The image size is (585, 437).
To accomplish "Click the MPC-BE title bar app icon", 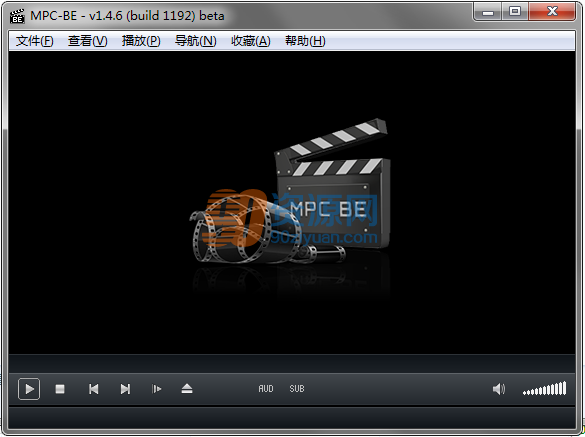I will [x=17, y=16].
